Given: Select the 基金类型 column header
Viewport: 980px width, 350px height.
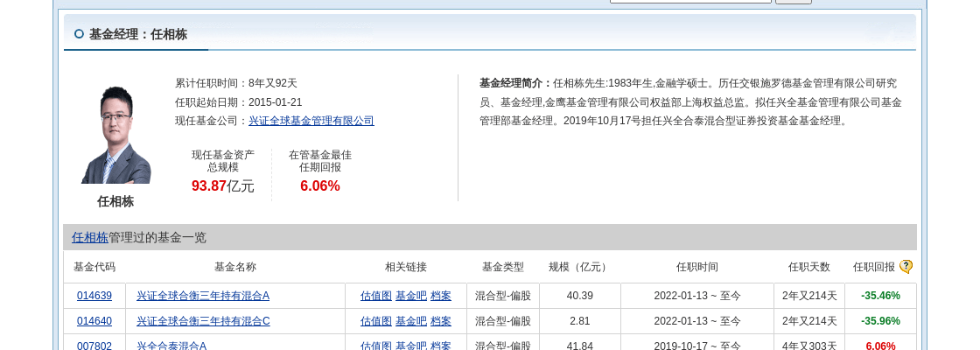Looking at the screenshot, I should [x=502, y=267].
